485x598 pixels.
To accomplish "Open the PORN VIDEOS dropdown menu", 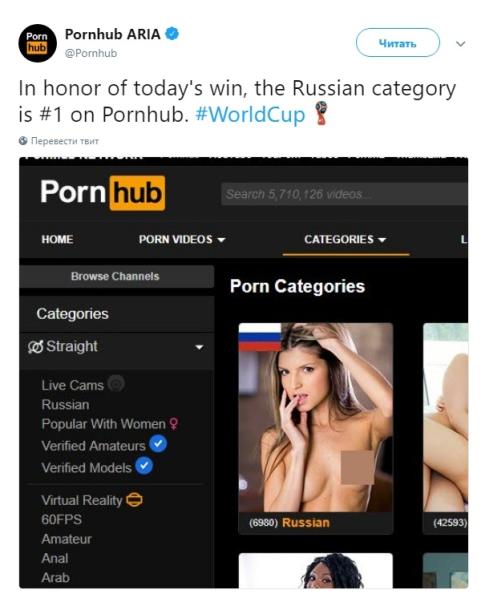I will coord(182,239).
